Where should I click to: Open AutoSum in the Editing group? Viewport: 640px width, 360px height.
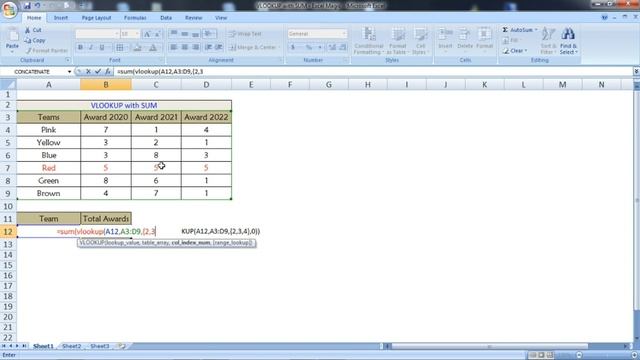click(x=520, y=30)
